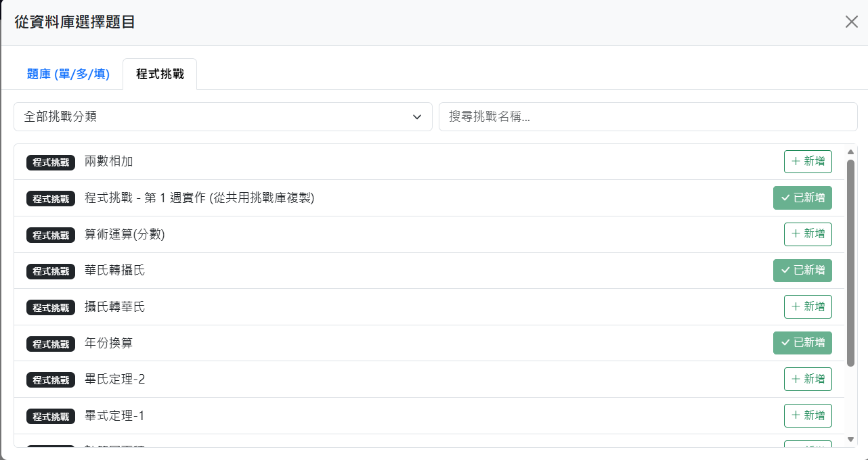Add the 畢式定理-1 challenge
Viewport: 868px width, 460px height.
[x=807, y=415]
